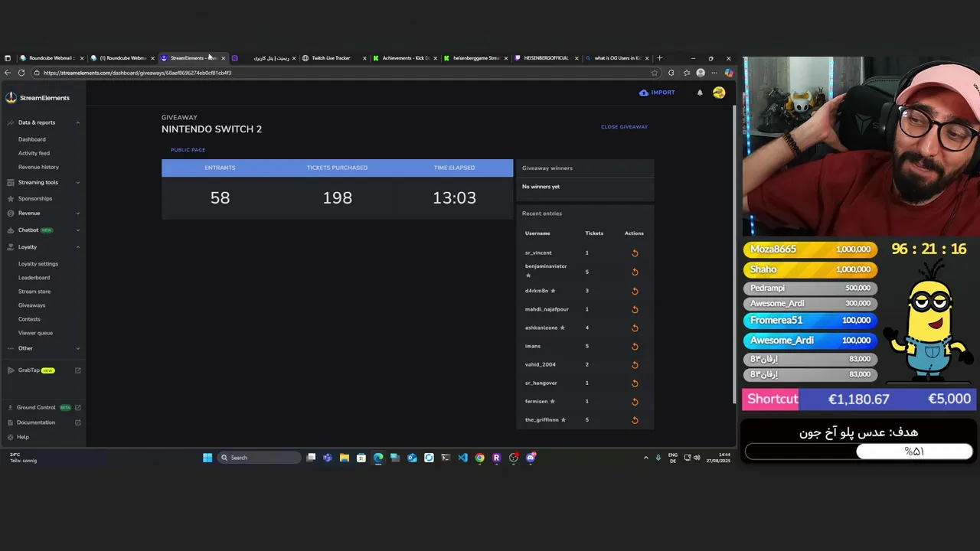Click the Tickets Purchased value 198
This screenshot has width=980, height=551.
tap(337, 198)
